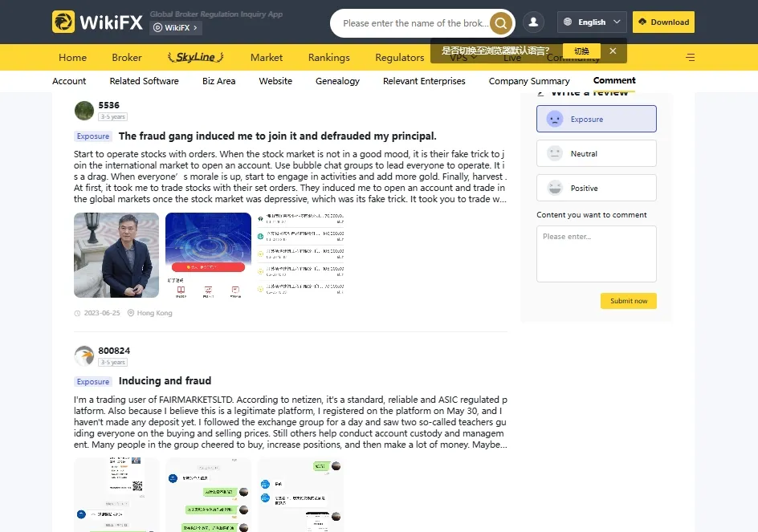
Task: Click the 'Content you want to comment' label
Action: point(591,214)
